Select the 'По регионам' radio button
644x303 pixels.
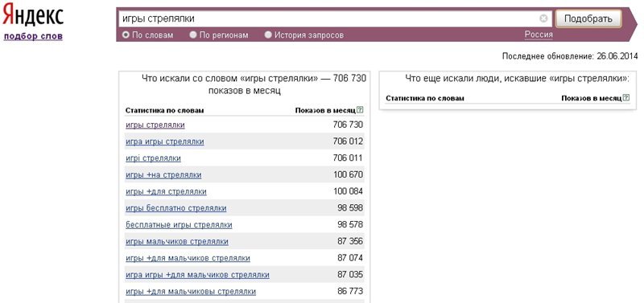193,35
